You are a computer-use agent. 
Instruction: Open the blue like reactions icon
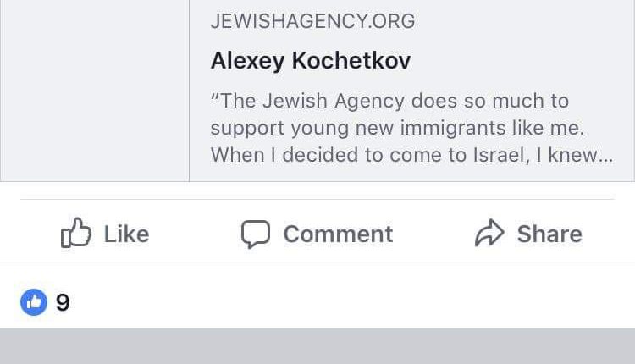pyautogui.click(x=34, y=301)
